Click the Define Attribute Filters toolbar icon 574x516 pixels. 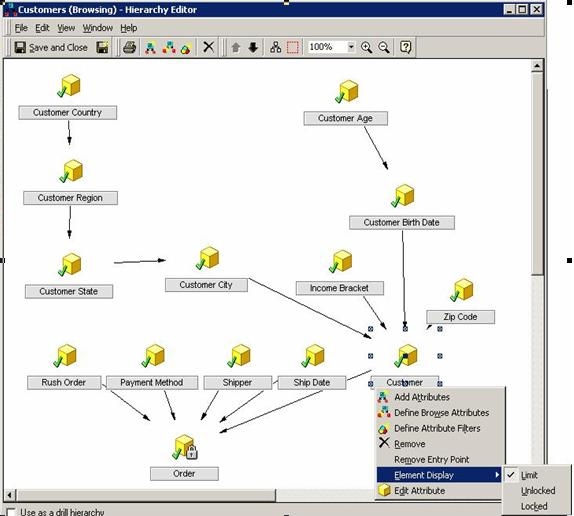point(186,47)
